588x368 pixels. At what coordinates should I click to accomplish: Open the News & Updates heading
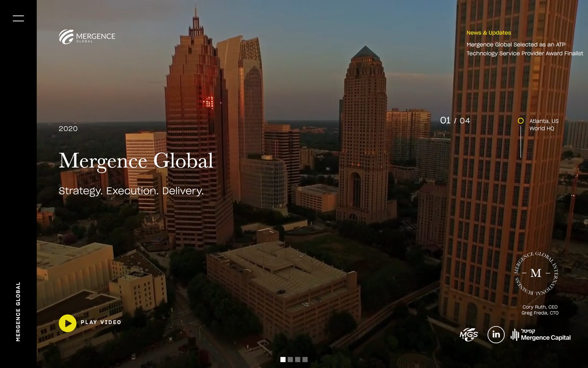(489, 33)
